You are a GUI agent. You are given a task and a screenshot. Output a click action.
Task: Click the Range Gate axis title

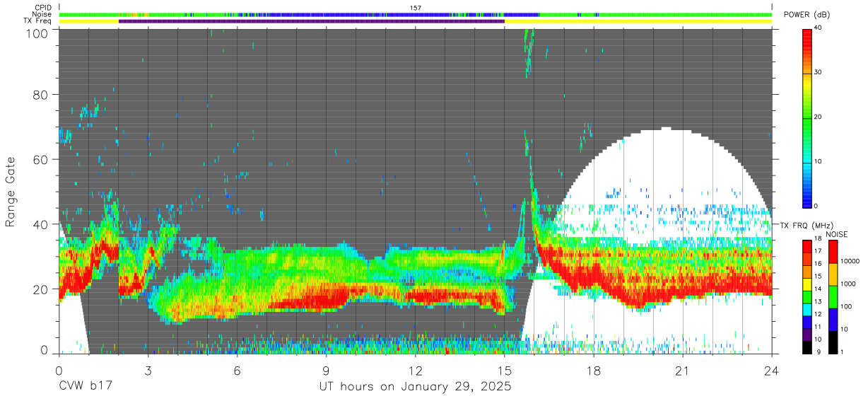click(x=11, y=191)
